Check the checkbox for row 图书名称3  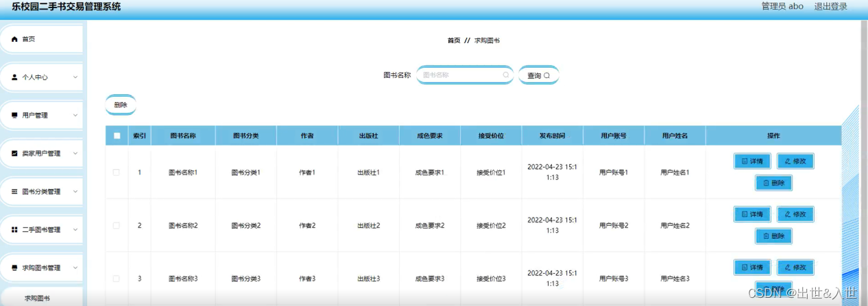click(x=117, y=279)
